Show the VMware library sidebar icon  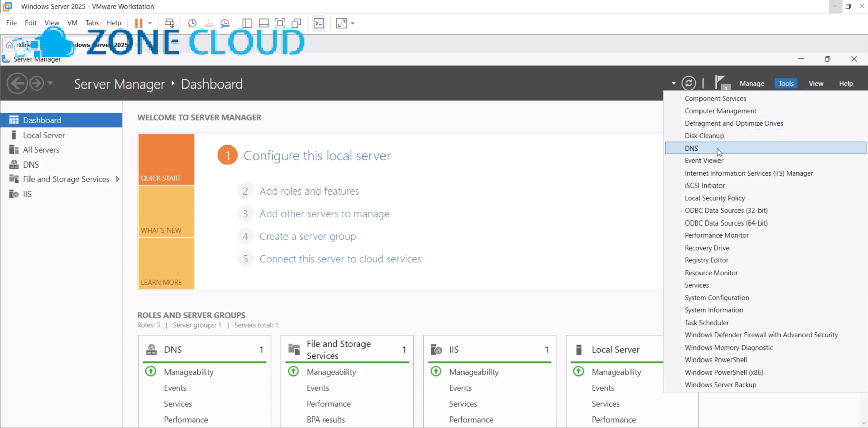(247, 23)
